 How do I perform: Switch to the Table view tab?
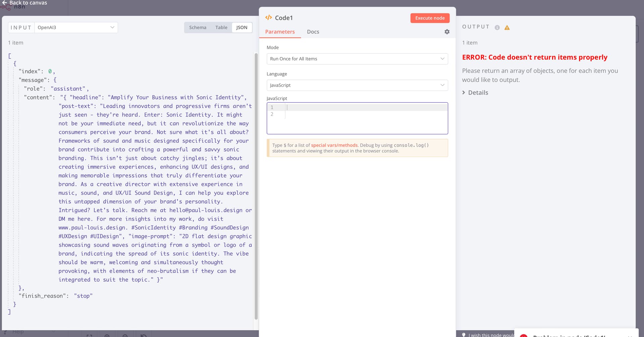221,27
